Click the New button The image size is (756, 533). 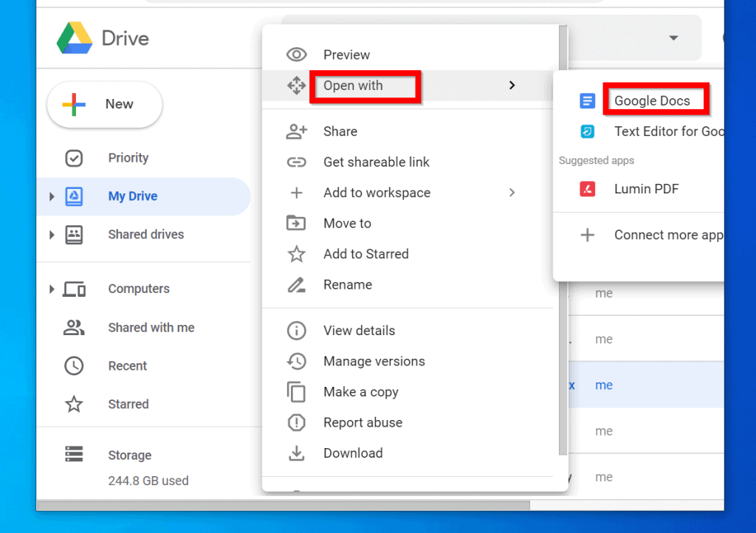click(x=105, y=104)
